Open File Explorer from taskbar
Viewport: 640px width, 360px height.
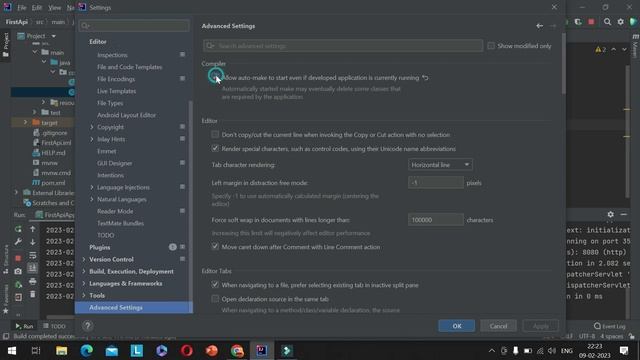[62, 351]
